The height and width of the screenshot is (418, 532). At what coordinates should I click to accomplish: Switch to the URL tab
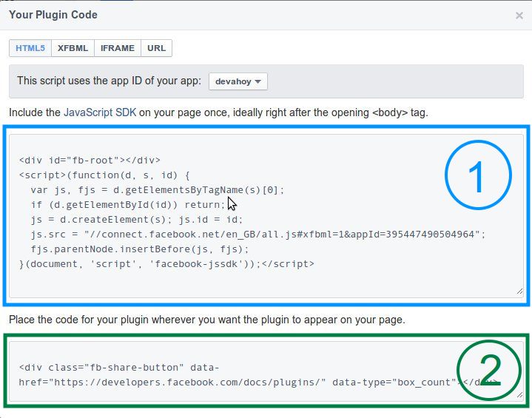pos(156,48)
